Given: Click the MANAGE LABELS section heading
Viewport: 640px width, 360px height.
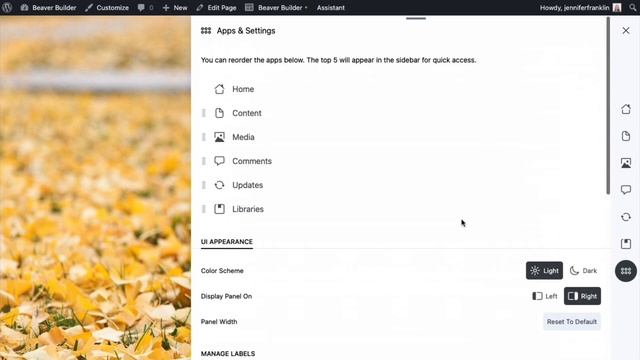Looking at the screenshot, I should tap(228, 353).
